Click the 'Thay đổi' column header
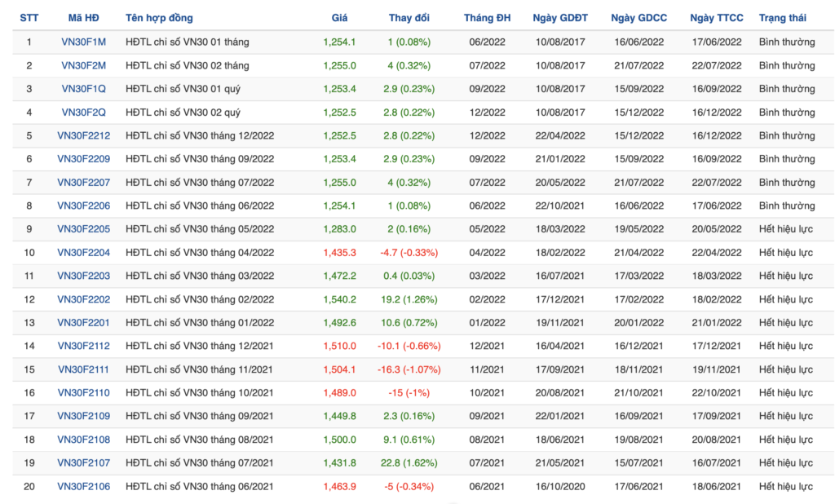Viewport: 835px width, 504px height. (409, 18)
